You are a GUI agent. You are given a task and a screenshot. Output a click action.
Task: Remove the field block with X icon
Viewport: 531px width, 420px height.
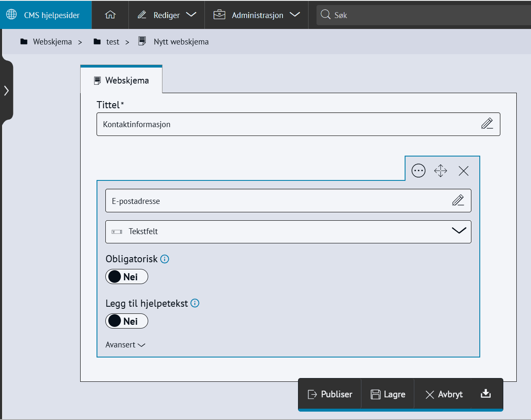463,171
